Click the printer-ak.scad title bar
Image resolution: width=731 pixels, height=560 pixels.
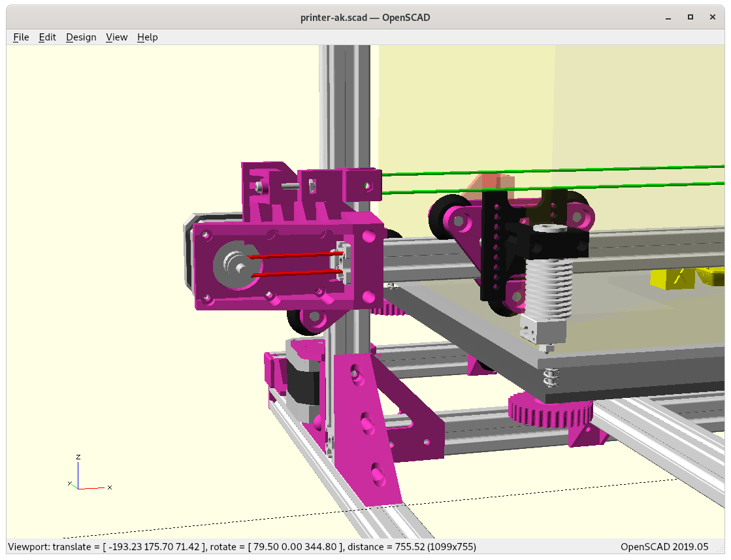point(365,17)
